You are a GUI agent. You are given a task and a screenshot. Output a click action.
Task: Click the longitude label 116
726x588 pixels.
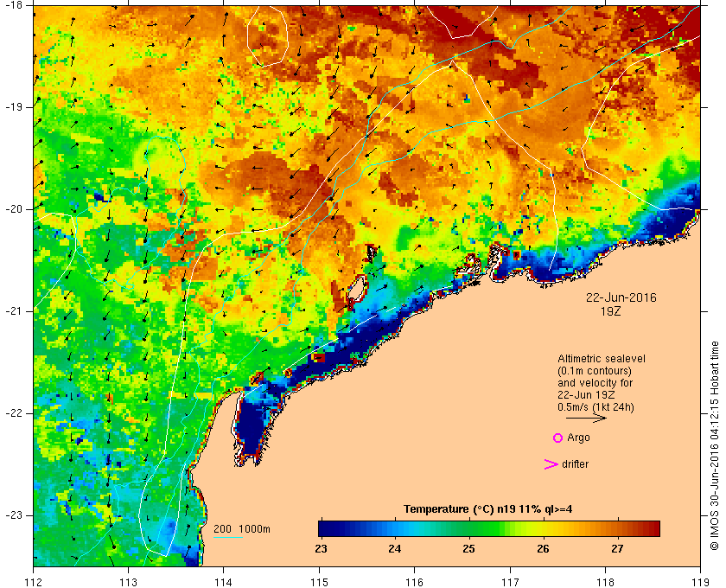point(414,581)
